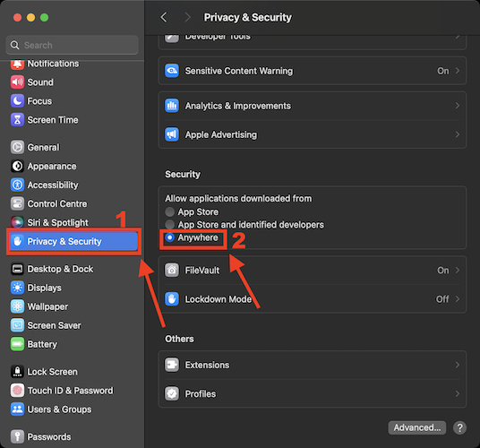This screenshot has height=448, width=480.
Task: Click the Search field in sidebar
Action: [x=73, y=45]
